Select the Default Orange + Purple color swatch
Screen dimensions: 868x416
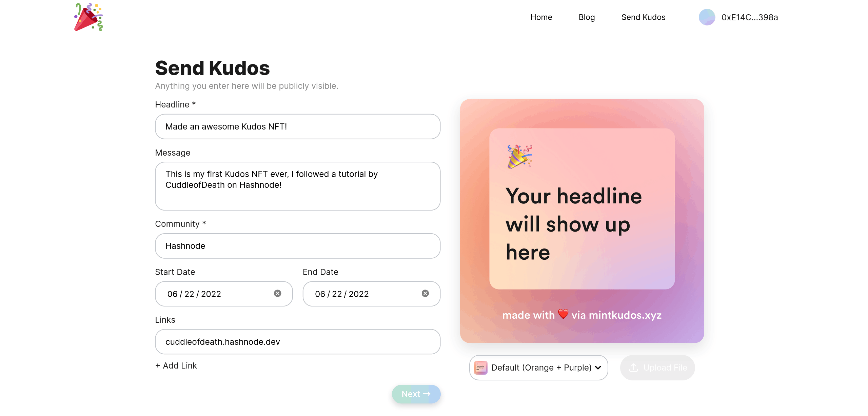coord(479,367)
